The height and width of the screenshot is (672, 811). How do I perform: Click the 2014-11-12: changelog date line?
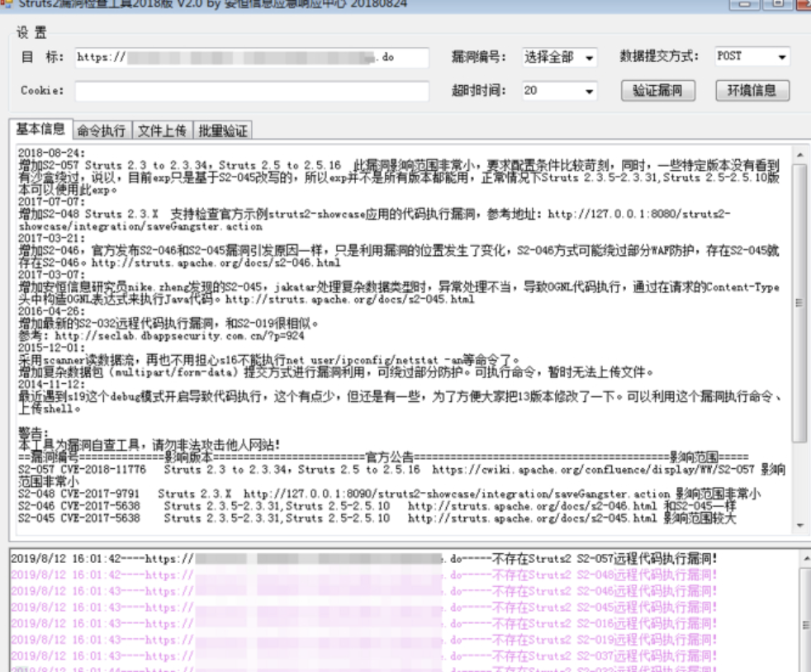(51, 384)
